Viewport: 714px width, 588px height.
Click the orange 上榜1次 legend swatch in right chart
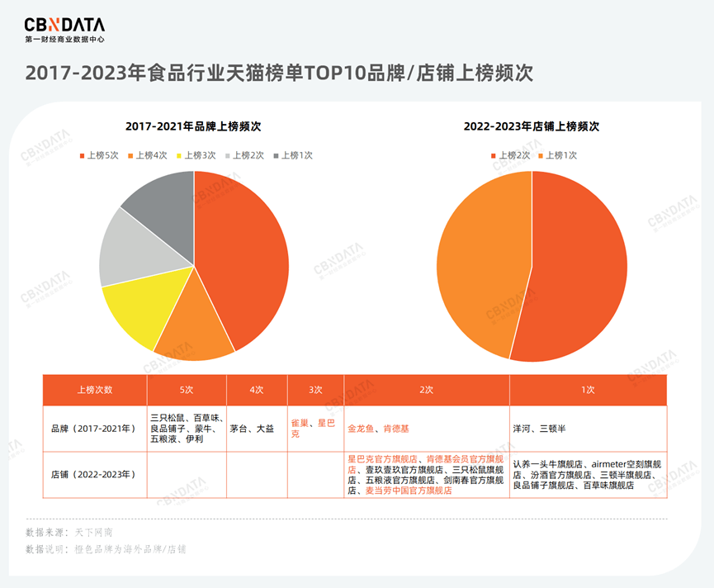541,156
